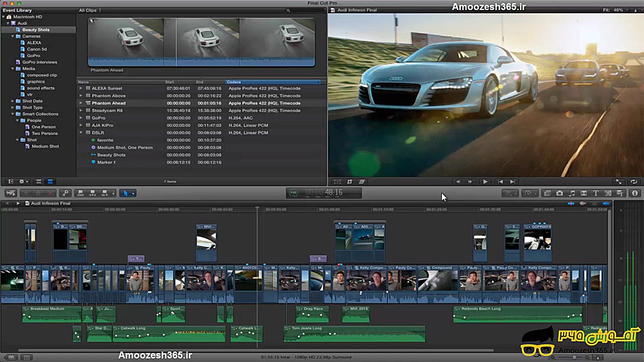Sort the clip list by Start column
The height and width of the screenshot is (362, 644).
pyautogui.click(x=180, y=82)
